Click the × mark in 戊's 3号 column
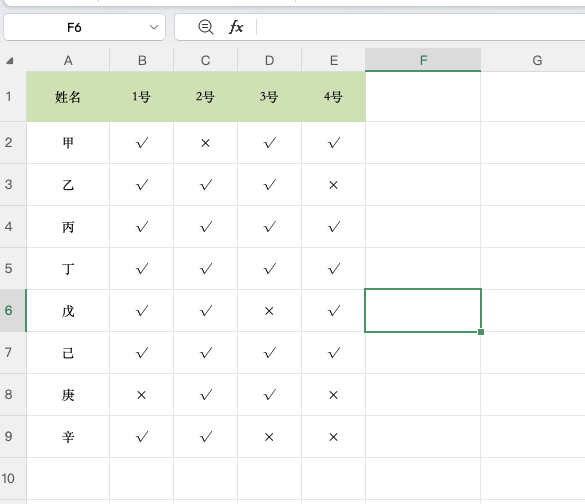Viewport: 585px width, 504px height. coord(269,311)
